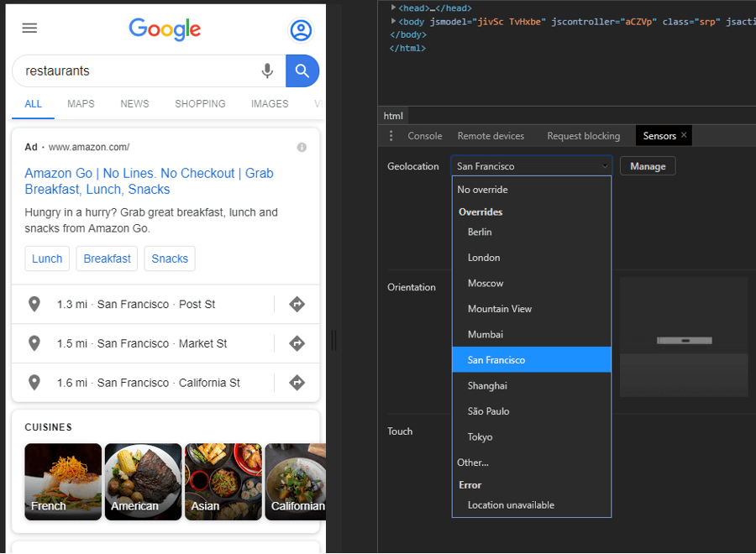756x554 pixels.
Task: Select London from the geolocation list
Action: coord(532,257)
